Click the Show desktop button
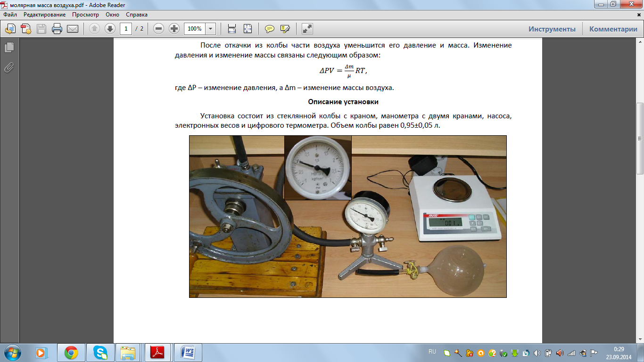Screen dimensions: 644x362 640,353
